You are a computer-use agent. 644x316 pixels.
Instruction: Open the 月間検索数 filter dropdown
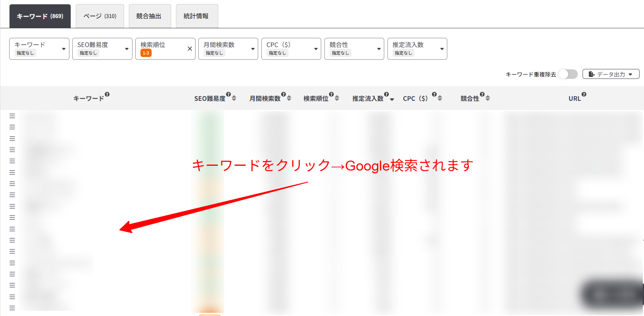click(x=228, y=49)
